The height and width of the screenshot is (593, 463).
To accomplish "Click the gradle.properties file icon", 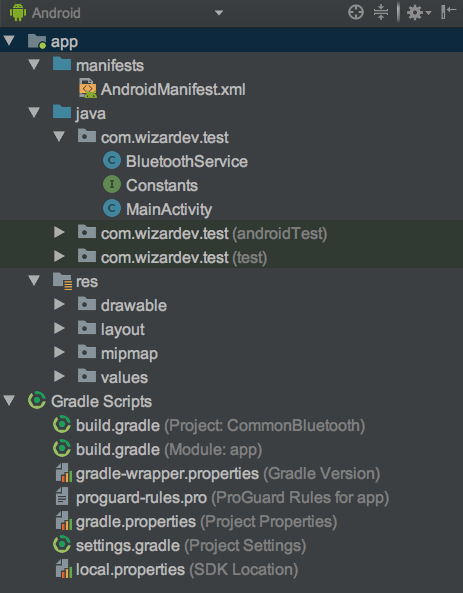I will click(64, 521).
